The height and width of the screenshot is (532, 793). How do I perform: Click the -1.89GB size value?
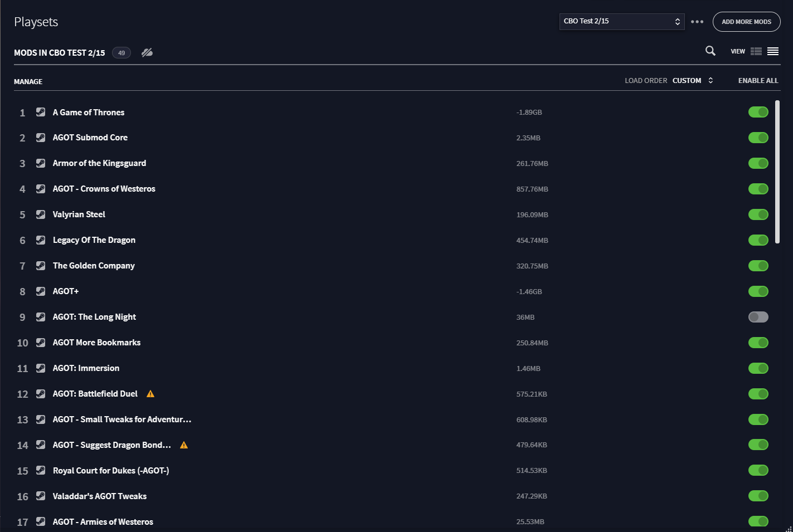(x=529, y=113)
